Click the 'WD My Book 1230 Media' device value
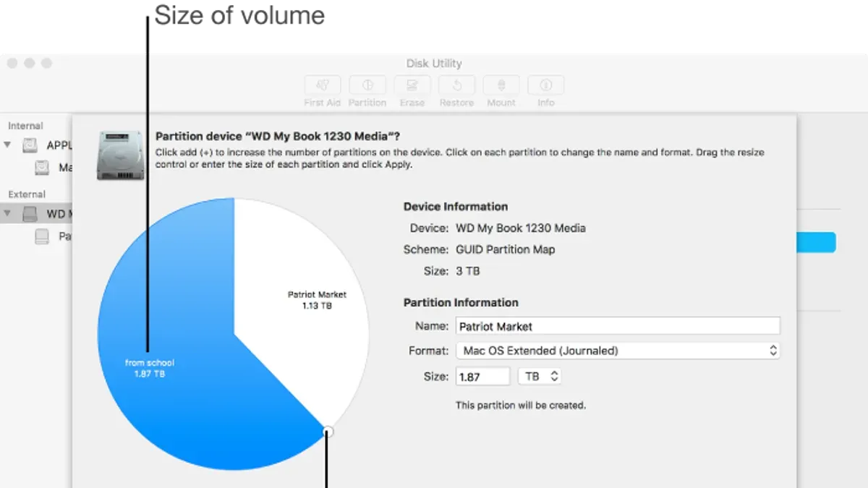 tap(521, 228)
